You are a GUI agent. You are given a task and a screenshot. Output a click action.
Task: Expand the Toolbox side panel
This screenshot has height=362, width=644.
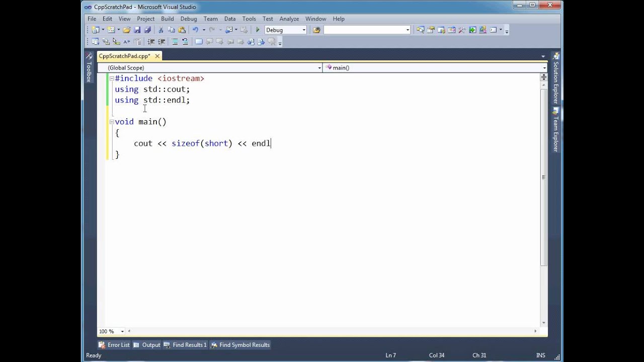pos(89,67)
